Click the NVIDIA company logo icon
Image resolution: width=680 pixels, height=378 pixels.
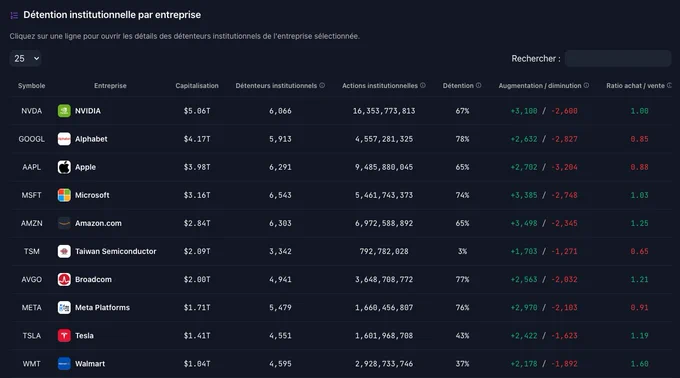click(x=64, y=111)
